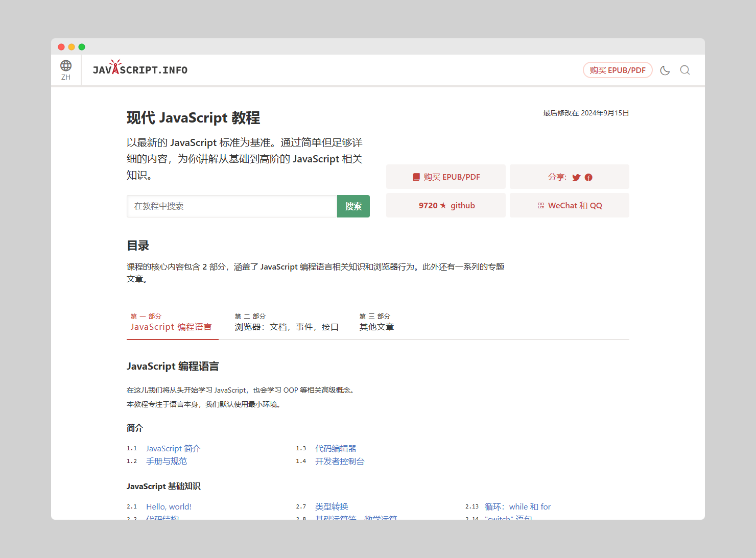This screenshot has height=558, width=756.
Task: Open the WeChat 和 QQ button
Action: 569,206
